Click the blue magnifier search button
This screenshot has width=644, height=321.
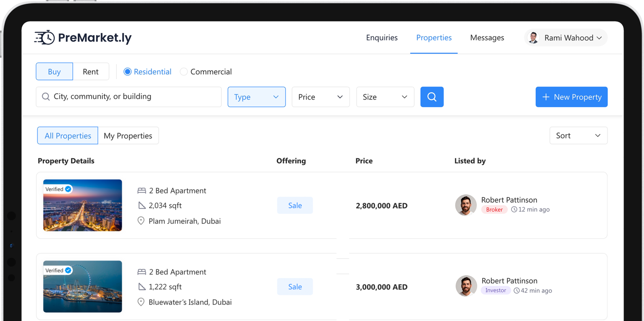[432, 97]
